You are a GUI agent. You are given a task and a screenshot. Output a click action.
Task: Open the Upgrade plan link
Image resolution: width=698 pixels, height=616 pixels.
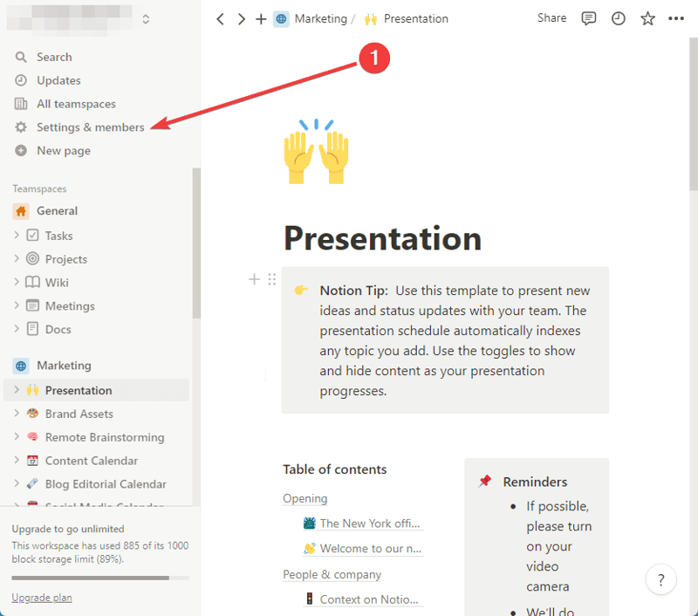coord(41,597)
